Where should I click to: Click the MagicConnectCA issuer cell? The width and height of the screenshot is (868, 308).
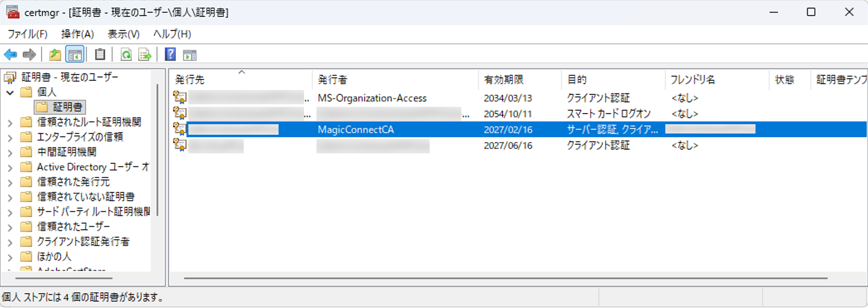click(x=356, y=130)
